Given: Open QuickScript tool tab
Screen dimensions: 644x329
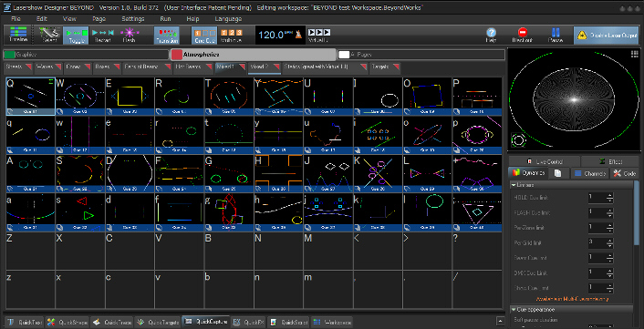Looking at the screenshot, I should pos(288,323).
